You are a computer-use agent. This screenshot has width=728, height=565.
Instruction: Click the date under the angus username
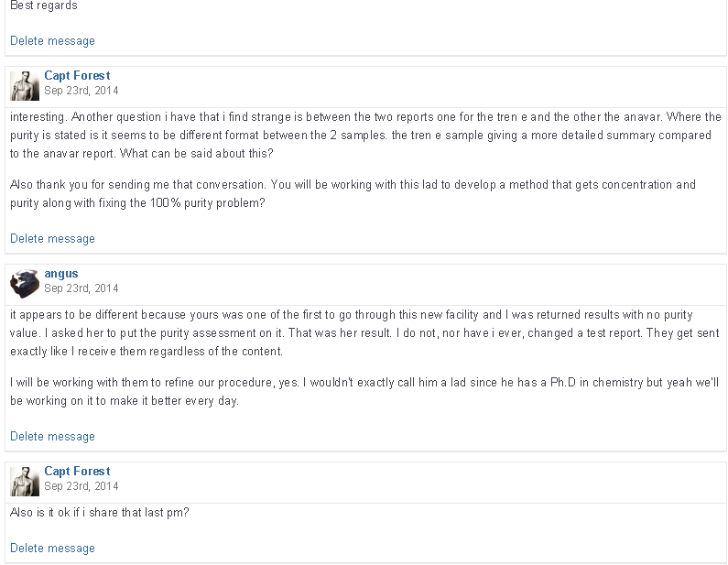click(81, 288)
